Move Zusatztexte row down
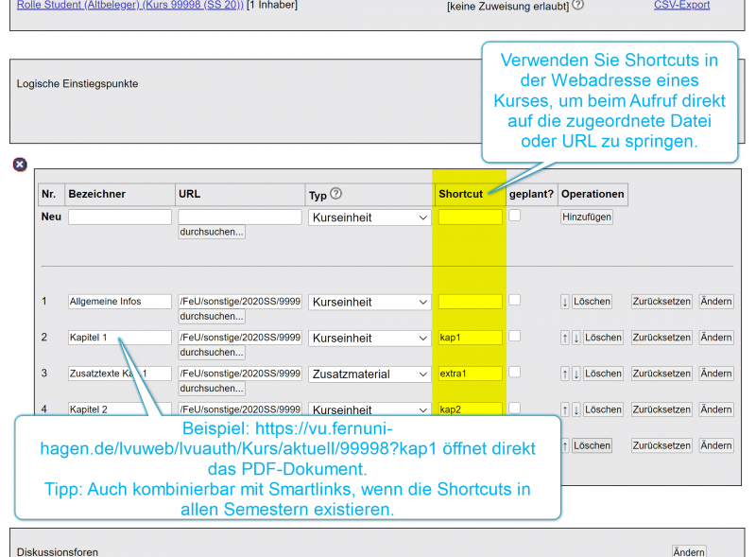 pos(576,374)
